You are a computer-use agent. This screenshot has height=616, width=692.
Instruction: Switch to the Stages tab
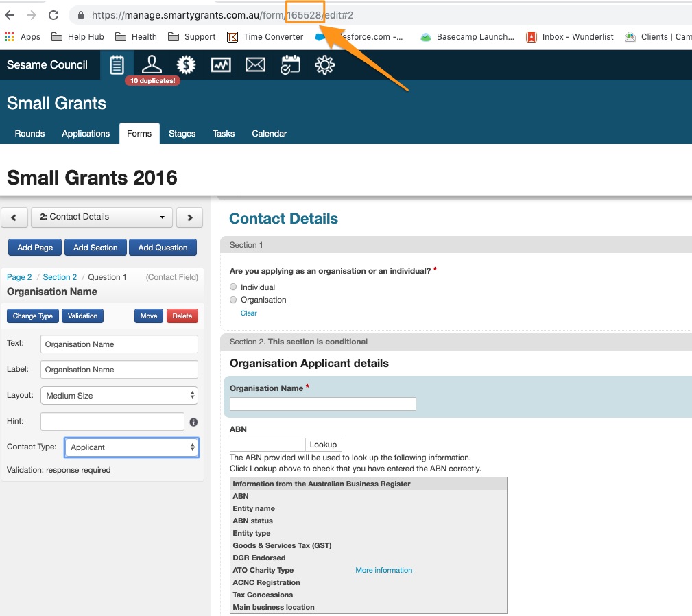click(182, 134)
